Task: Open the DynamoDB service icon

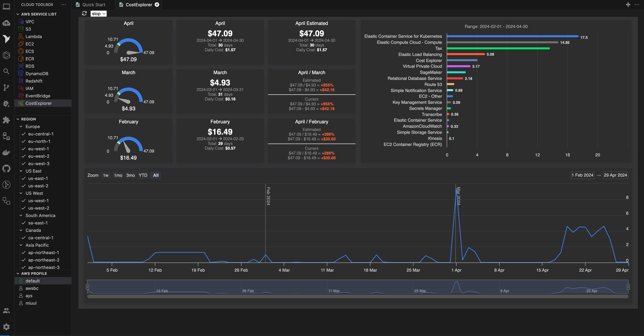Action: coord(21,74)
